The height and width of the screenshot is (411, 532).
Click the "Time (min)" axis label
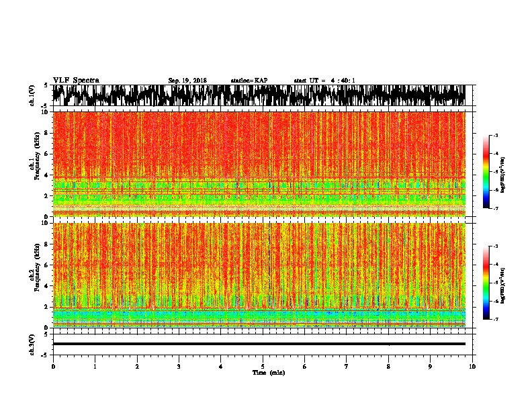click(269, 373)
